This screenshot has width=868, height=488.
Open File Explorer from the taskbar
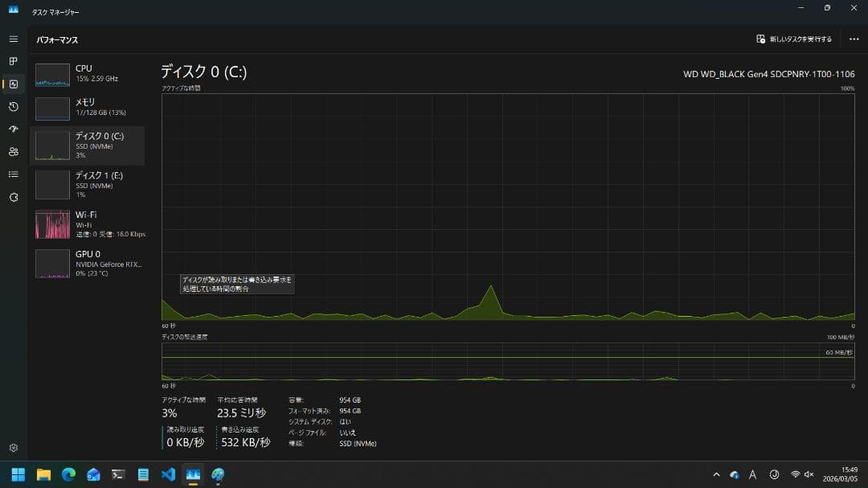(43, 474)
